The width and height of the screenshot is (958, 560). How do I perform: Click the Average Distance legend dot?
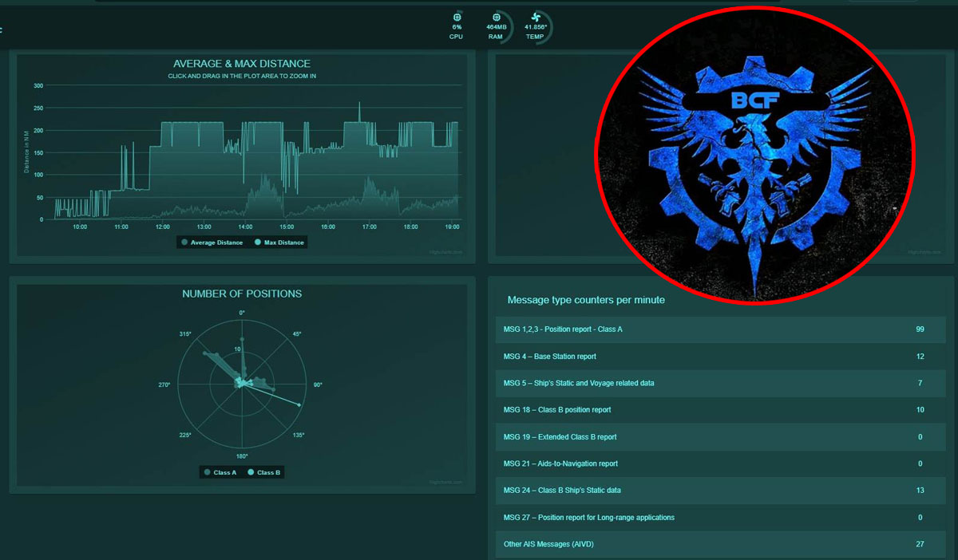185,243
